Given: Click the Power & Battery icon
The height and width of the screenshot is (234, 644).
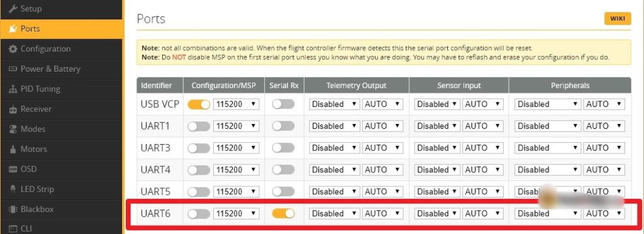Looking at the screenshot, I should point(13,69).
